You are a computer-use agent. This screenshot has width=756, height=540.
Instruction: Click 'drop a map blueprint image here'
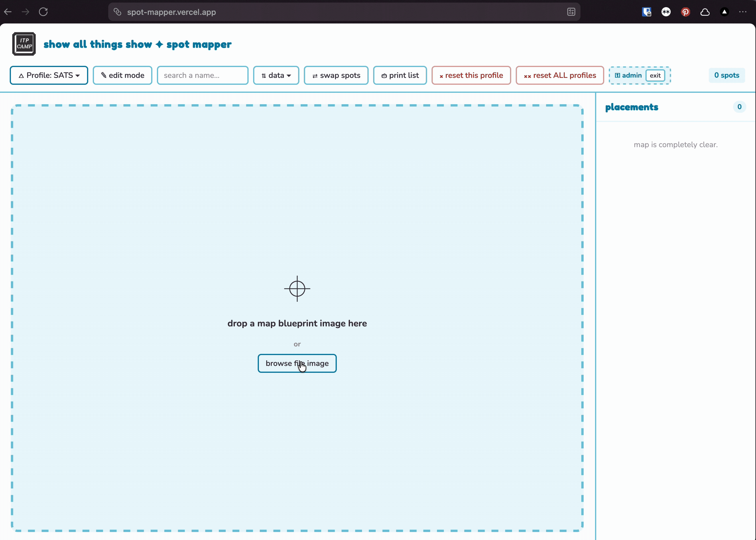(x=297, y=323)
